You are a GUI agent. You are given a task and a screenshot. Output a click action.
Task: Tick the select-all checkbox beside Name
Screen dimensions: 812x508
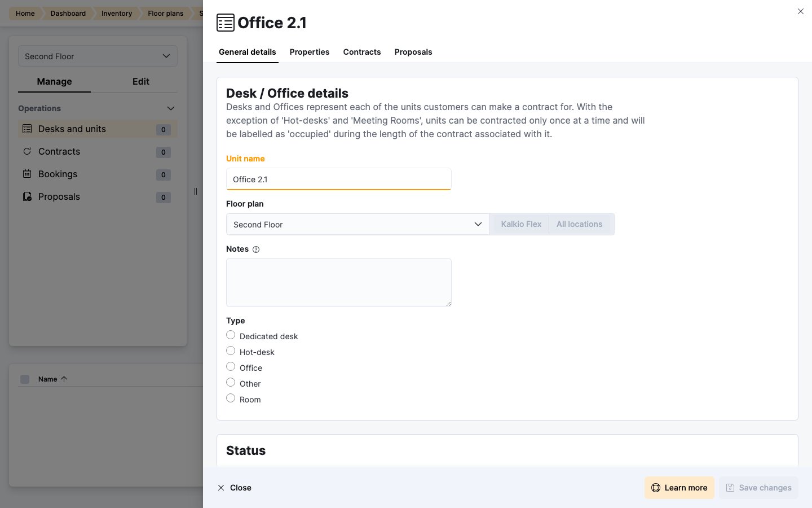pos(25,379)
